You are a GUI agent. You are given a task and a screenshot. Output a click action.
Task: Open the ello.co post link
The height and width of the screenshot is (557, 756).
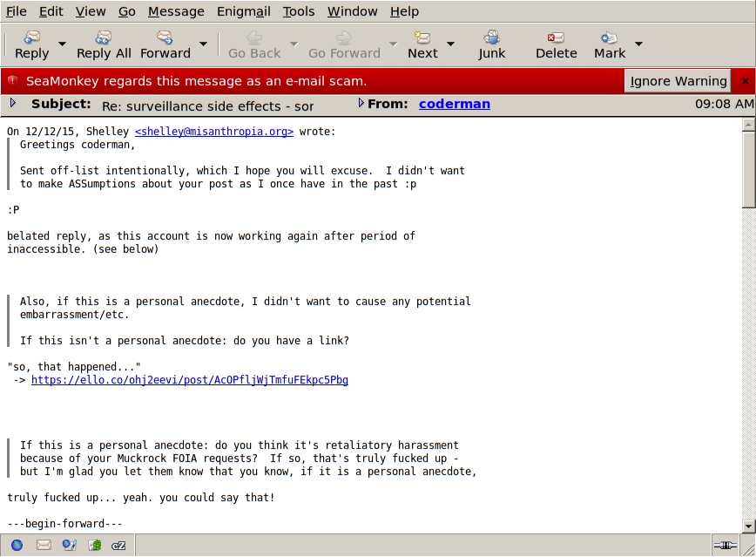coord(189,380)
